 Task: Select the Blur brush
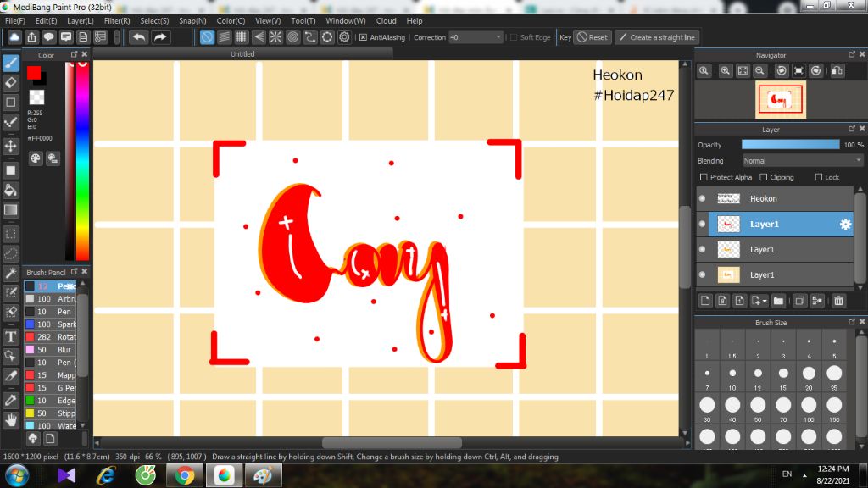(x=51, y=350)
